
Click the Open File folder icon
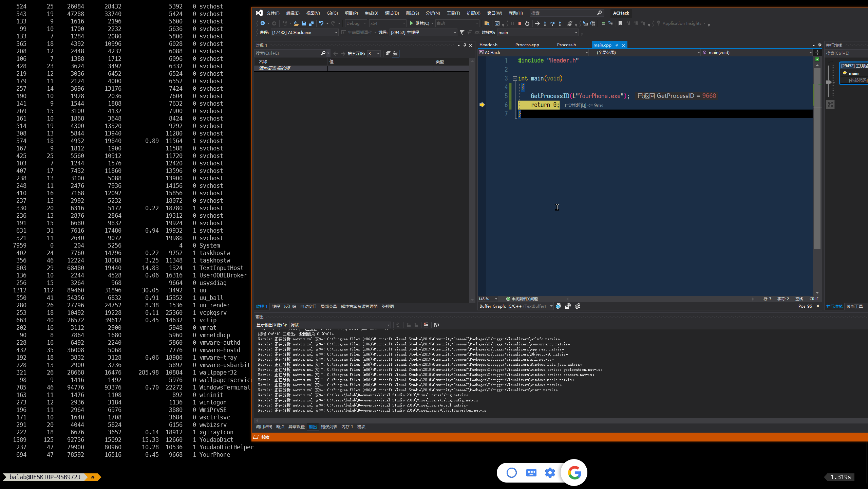point(296,23)
